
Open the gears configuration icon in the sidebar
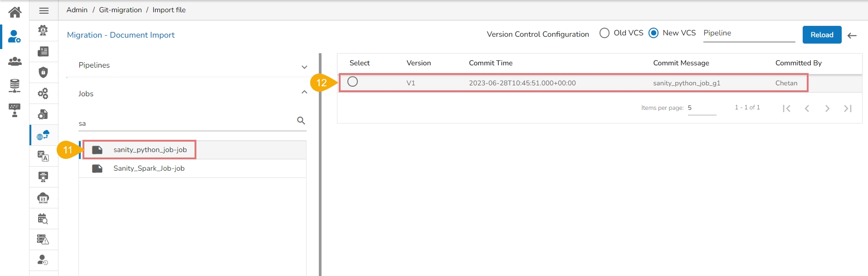click(x=43, y=94)
